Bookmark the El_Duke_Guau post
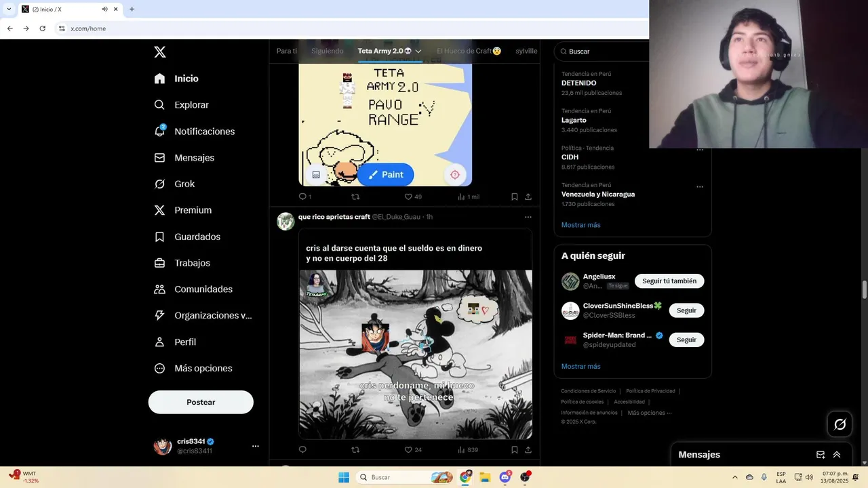The width and height of the screenshot is (868, 488). pos(515,449)
